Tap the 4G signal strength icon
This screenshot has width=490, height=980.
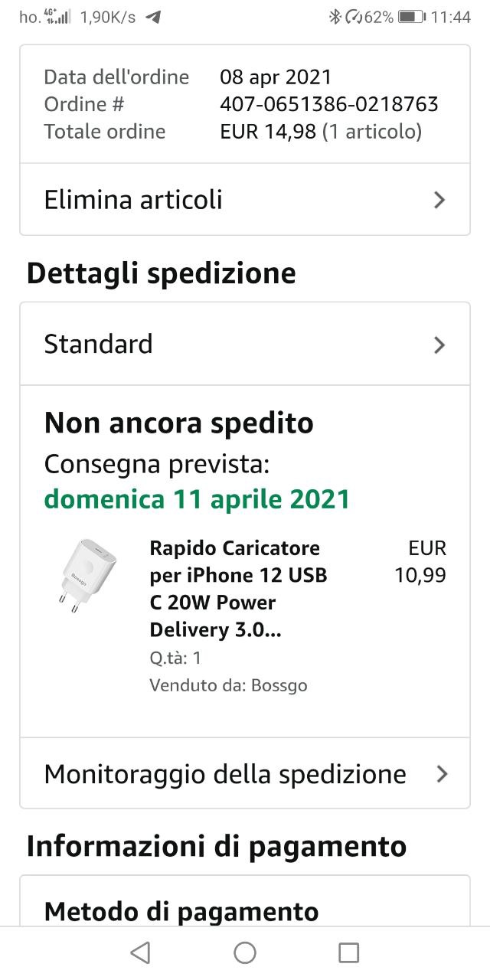click(59, 17)
